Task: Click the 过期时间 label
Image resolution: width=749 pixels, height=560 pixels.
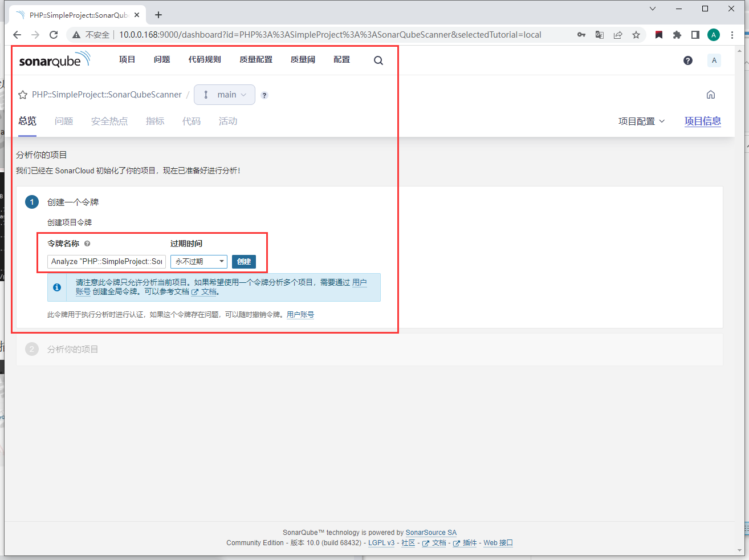Action: [x=186, y=244]
